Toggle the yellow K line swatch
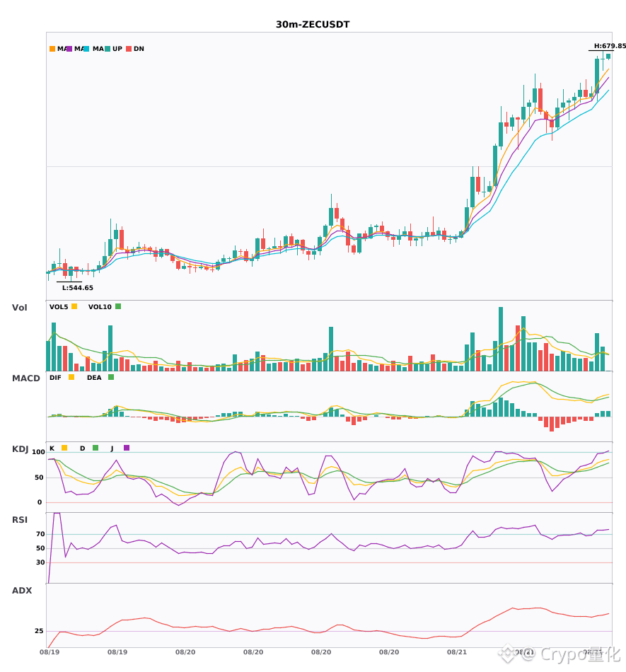 [64, 448]
